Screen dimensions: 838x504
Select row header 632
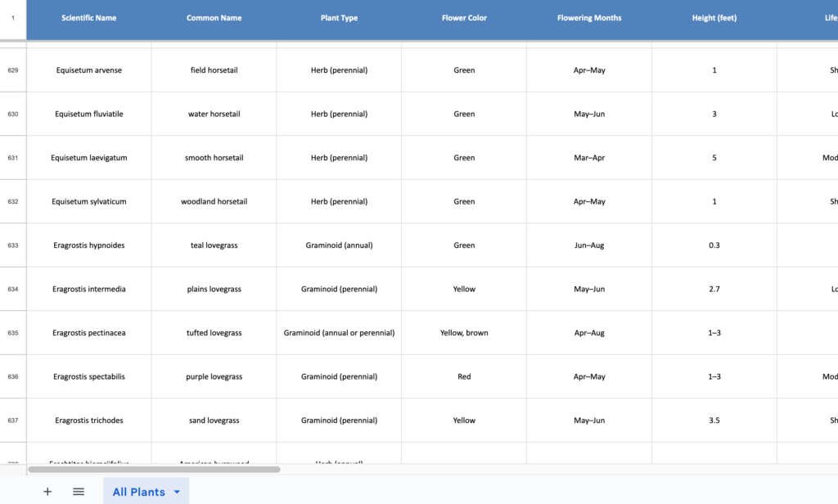[13, 201]
